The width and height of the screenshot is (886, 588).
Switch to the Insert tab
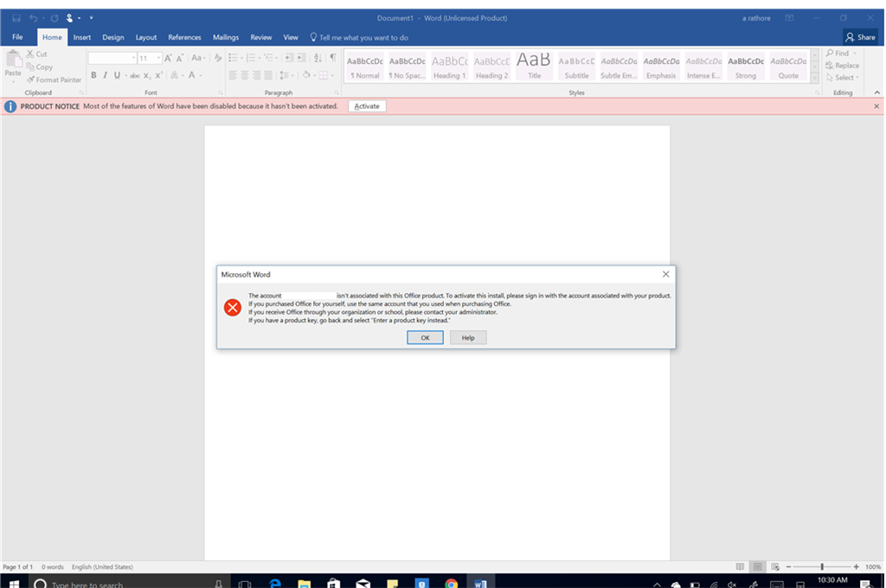click(82, 37)
